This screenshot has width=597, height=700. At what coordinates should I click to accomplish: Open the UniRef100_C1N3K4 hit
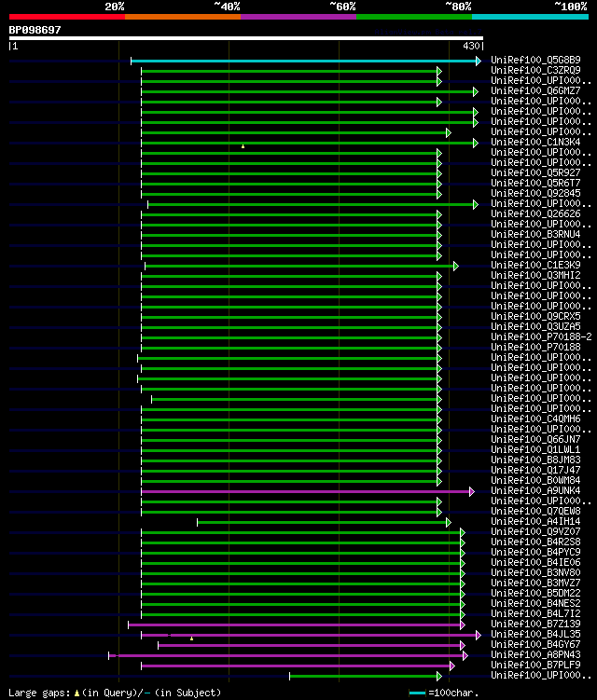535,142
